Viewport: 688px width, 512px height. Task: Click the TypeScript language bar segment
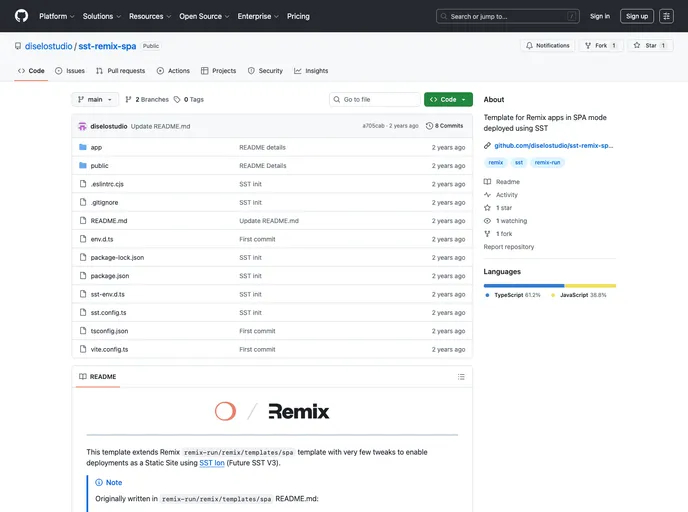[x=523, y=285]
